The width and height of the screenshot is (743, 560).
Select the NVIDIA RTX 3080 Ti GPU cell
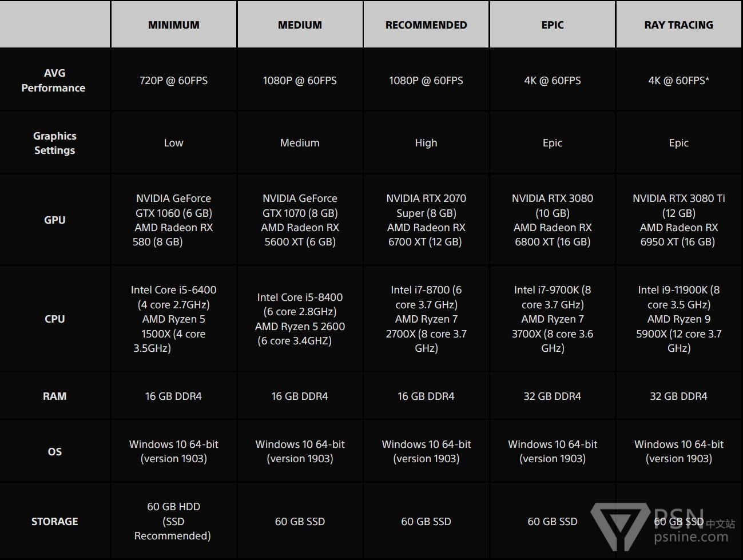point(678,220)
